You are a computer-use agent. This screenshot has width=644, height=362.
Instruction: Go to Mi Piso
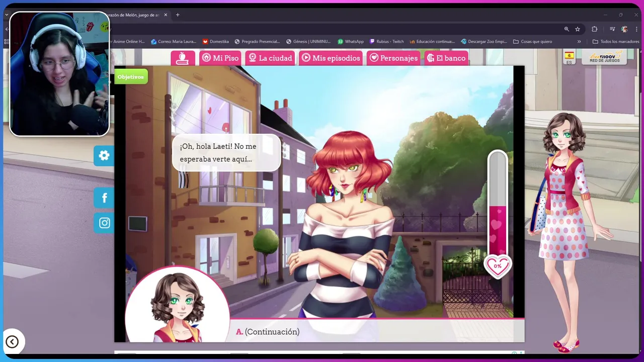pos(220,58)
